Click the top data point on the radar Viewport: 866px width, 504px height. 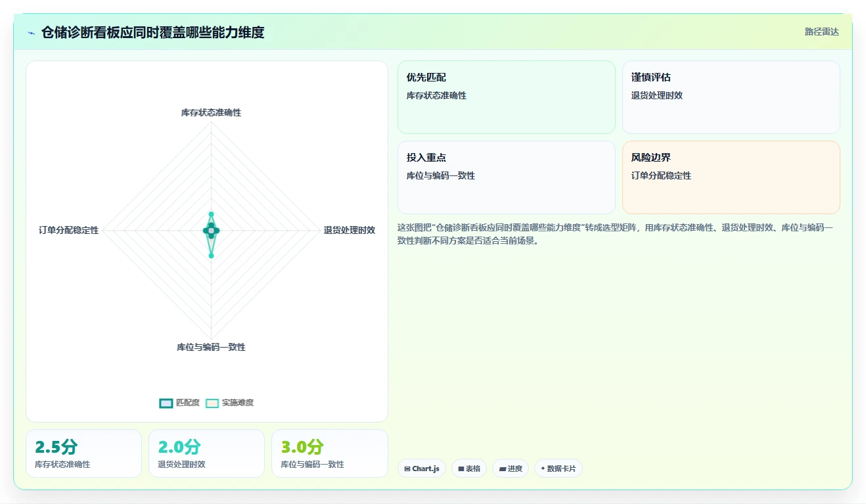pos(211,214)
